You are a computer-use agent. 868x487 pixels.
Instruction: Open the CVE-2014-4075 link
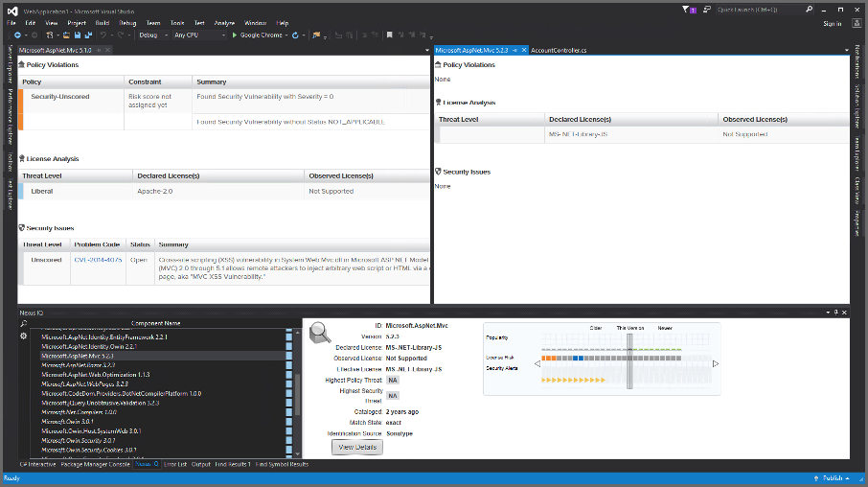[x=98, y=260]
